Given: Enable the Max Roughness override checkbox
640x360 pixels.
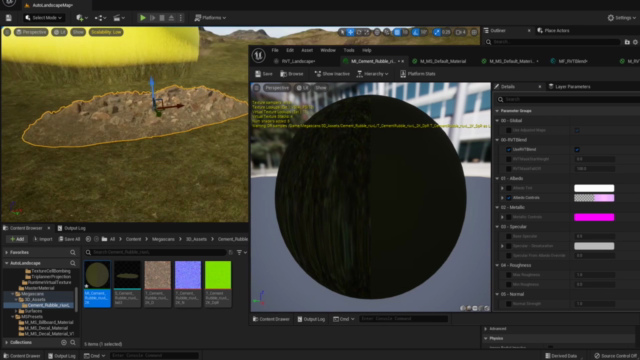Looking at the screenshot, I should click(x=509, y=275).
